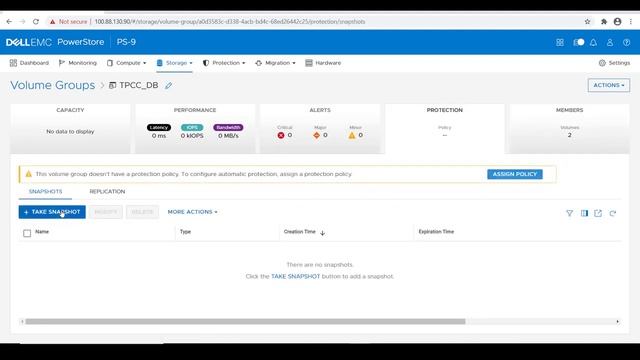Open the Not secure warning icon

click(52, 22)
